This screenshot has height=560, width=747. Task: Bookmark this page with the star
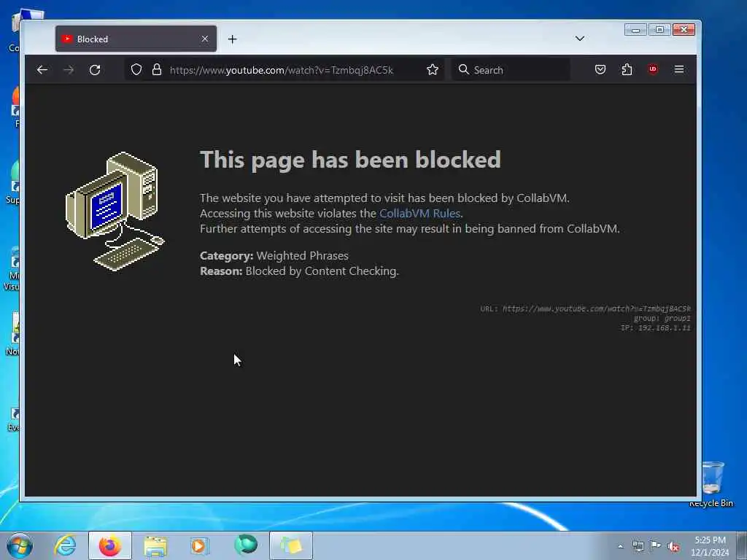432,70
